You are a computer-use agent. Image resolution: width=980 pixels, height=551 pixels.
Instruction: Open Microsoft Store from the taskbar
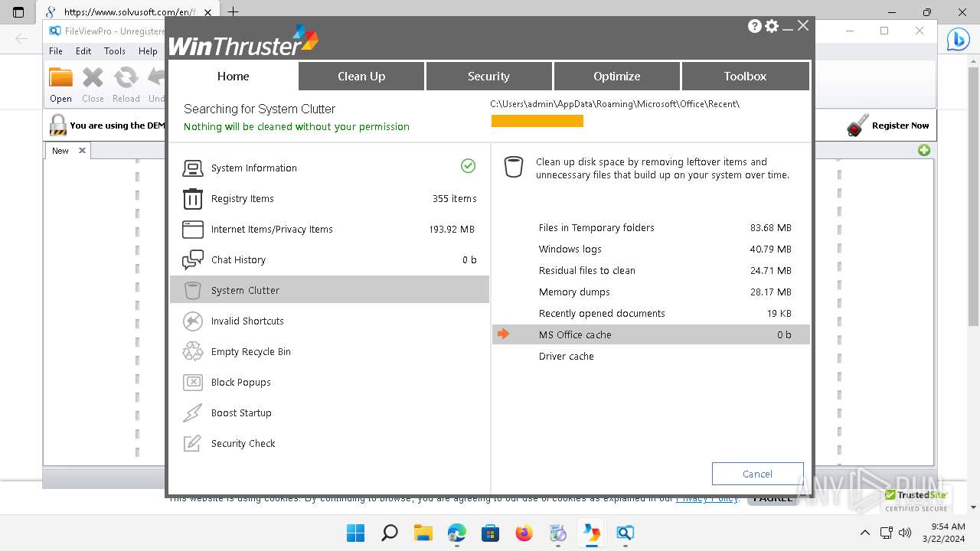coord(491,533)
